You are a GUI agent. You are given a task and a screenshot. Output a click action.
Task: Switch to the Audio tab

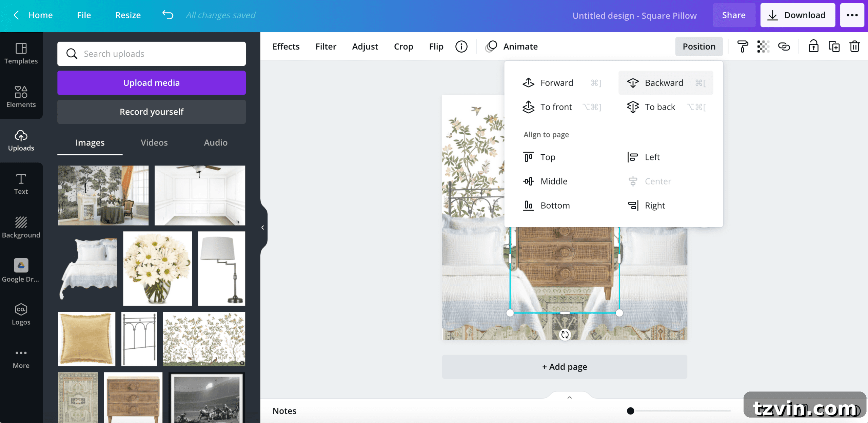216,143
